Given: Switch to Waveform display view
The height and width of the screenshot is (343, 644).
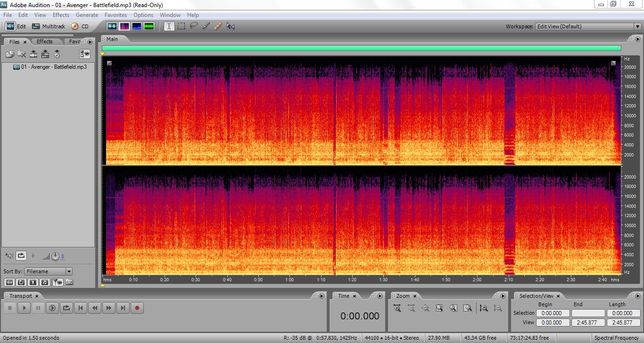Looking at the screenshot, I should click(x=112, y=26).
